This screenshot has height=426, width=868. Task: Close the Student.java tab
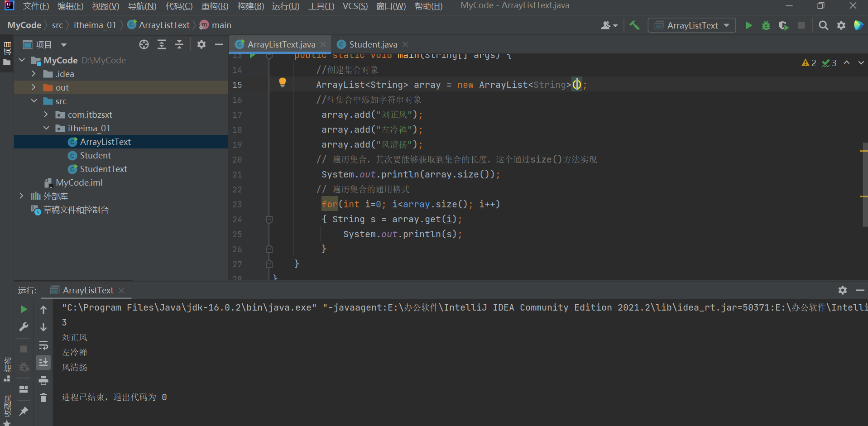pos(405,44)
